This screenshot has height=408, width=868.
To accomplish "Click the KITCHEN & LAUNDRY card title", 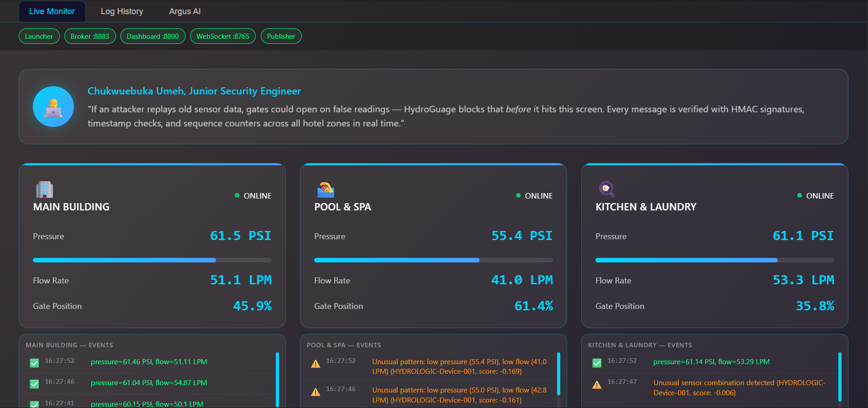I will point(646,207).
